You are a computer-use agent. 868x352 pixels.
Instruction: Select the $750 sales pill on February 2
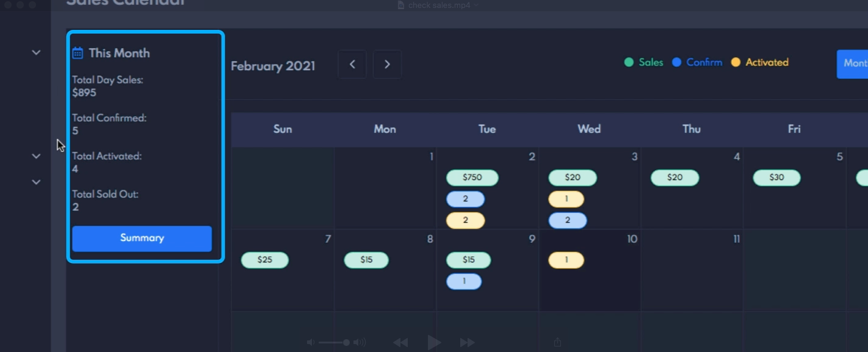472,178
